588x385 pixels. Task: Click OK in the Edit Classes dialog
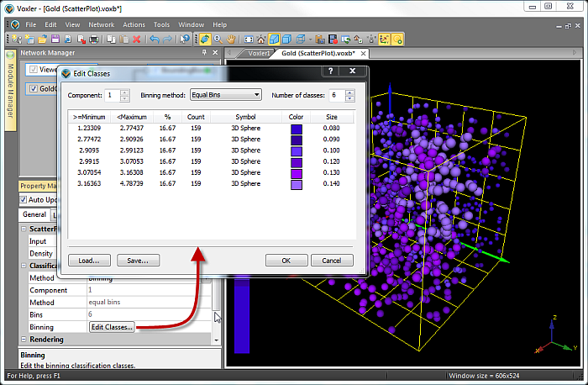286,261
